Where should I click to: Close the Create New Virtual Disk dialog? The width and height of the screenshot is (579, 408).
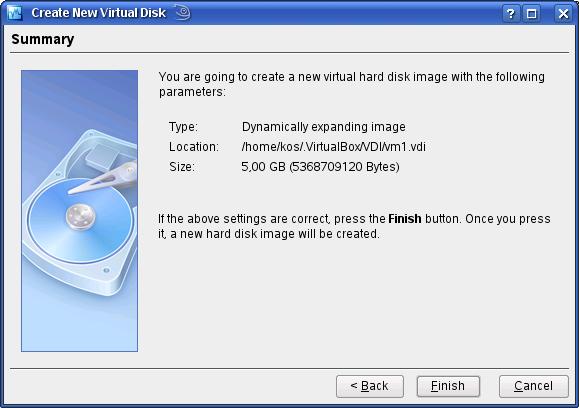coord(563,14)
